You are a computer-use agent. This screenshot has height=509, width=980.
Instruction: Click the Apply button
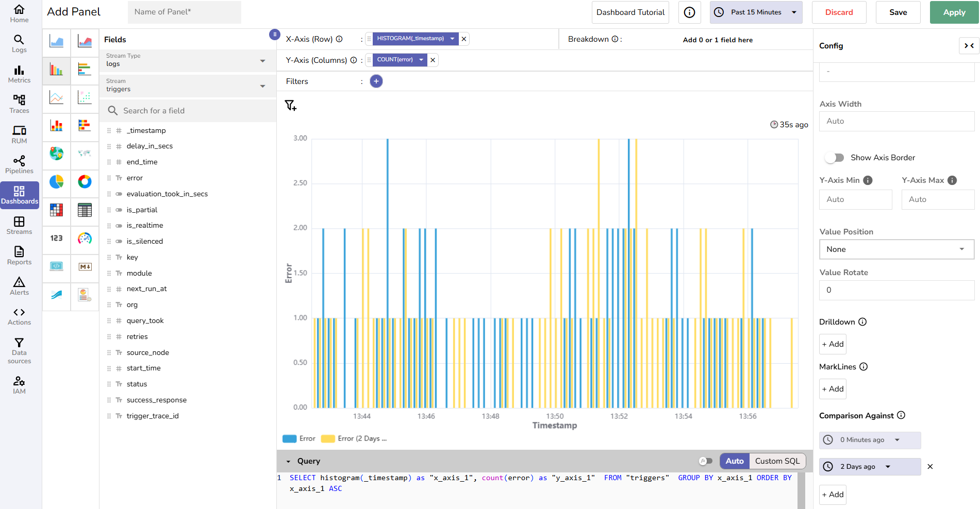pos(954,12)
